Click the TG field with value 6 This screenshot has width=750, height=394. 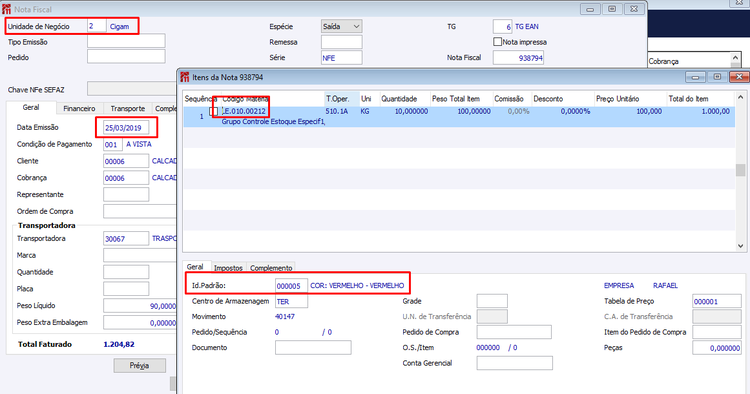pyautogui.click(x=503, y=26)
